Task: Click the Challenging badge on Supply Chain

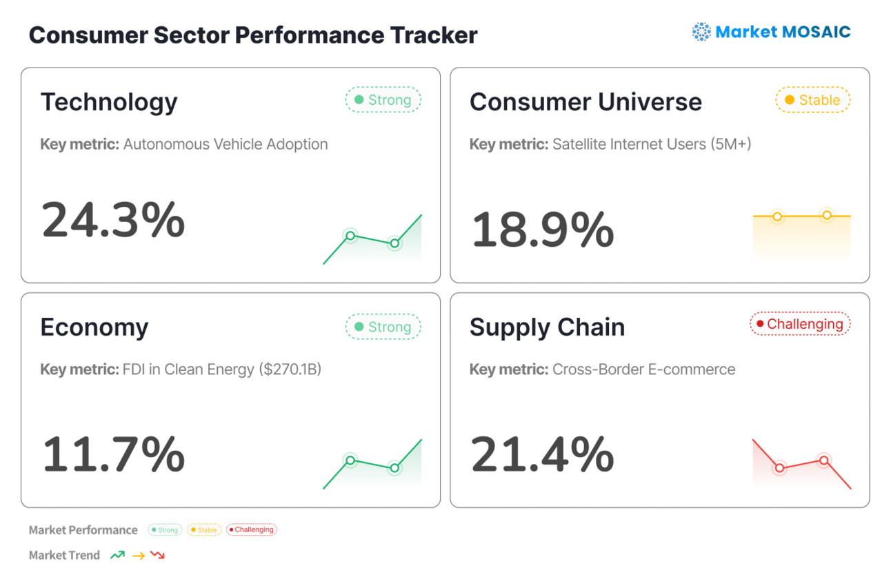Action: tap(800, 324)
